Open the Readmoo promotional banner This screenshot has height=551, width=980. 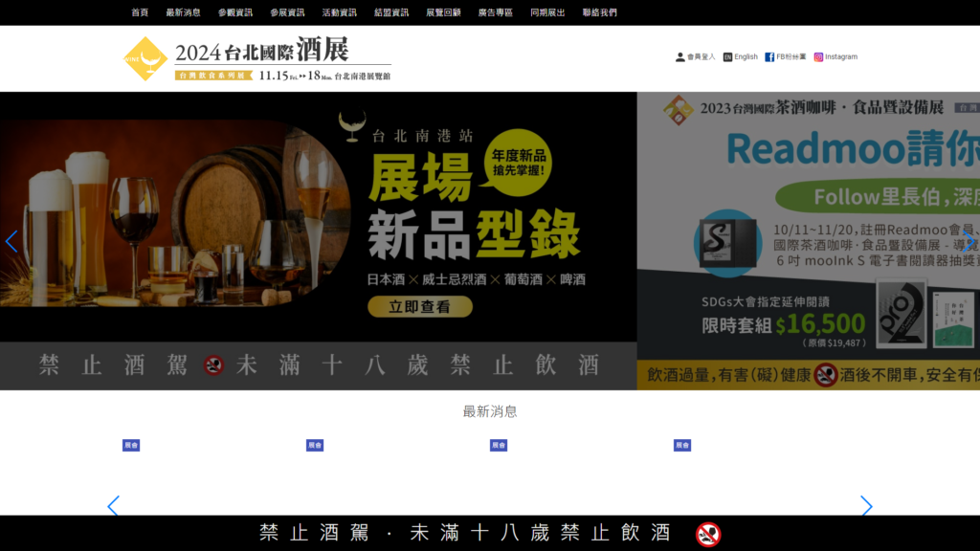(808, 241)
